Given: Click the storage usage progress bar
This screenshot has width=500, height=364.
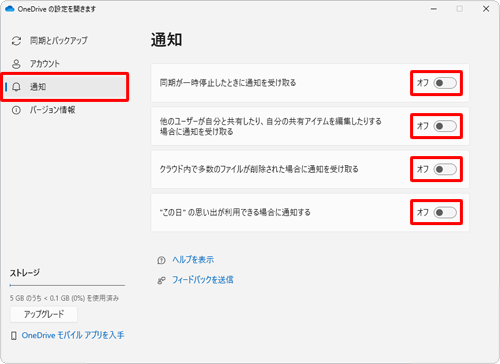Looking at the screenshot, I should (67, 285).
